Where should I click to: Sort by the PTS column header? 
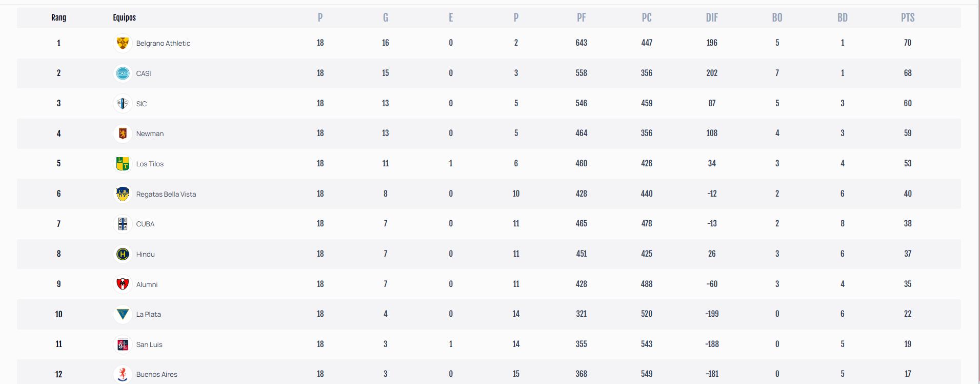(908, 17)
